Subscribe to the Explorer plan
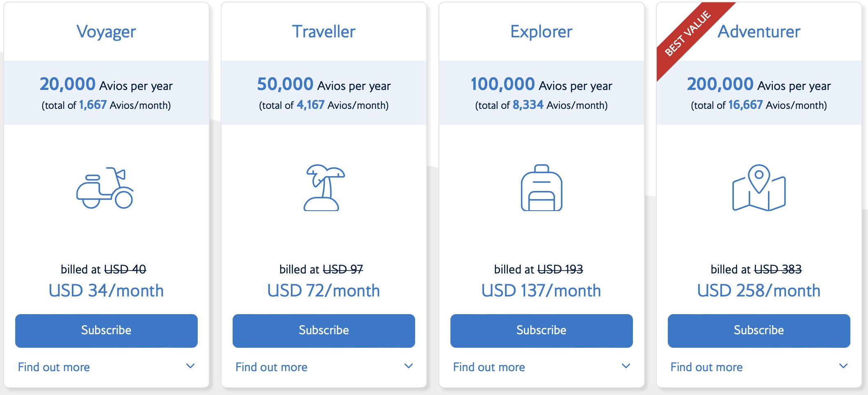868x395 pixels. [541, 331]
